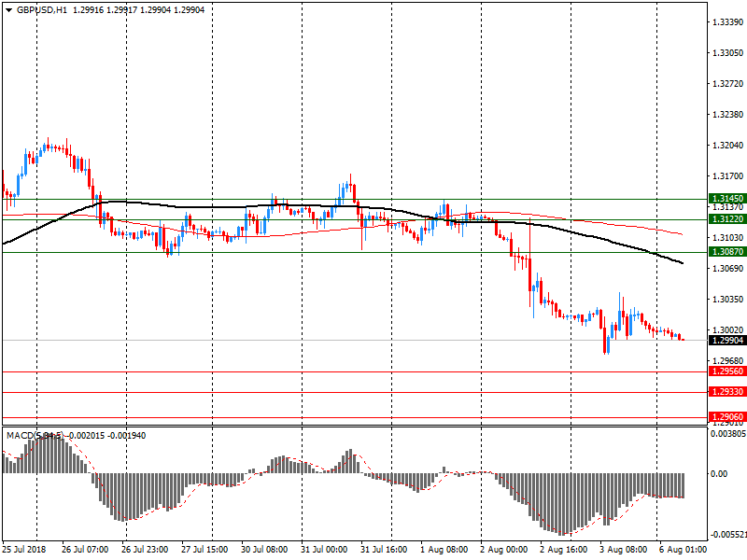The image size is (747, 560).
Task: Click the chart dropdown arrow beside GBPUSD,H1
Action: (7, 9)
